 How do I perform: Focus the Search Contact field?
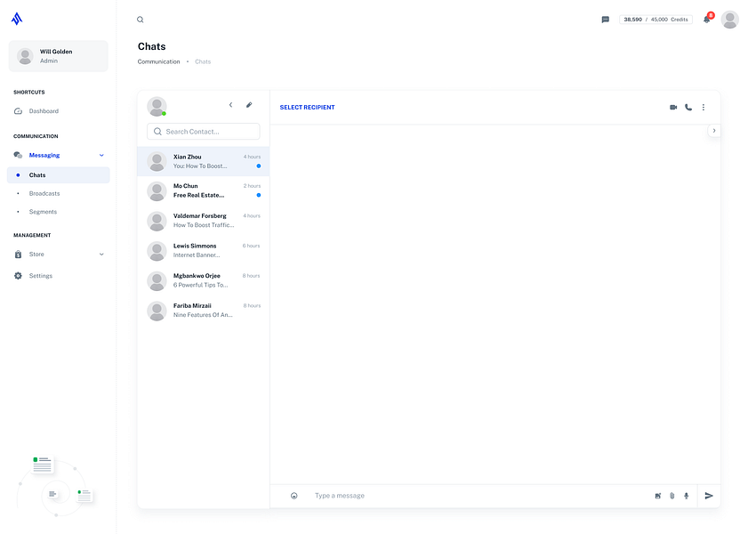pyautogui.click(x=204, y=131)
